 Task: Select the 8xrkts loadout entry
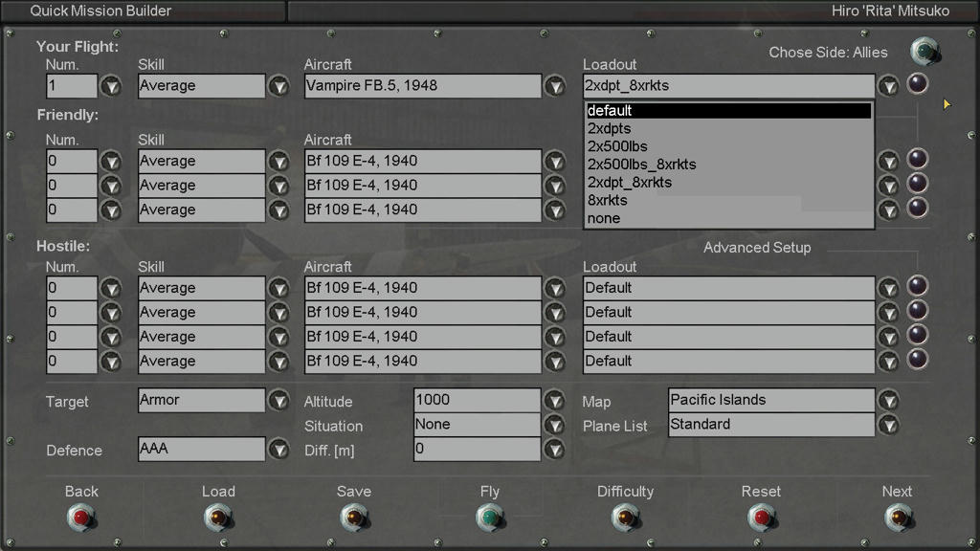click(607, 200)
